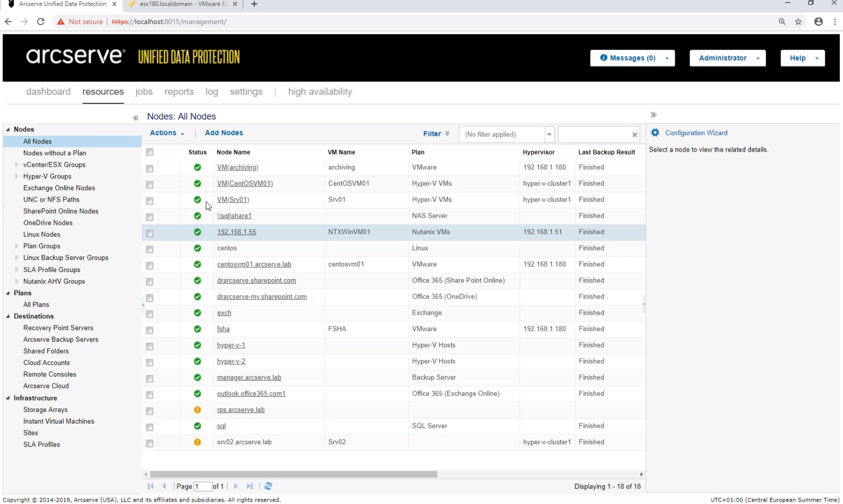
Task: Click the zoom icon in browser address bar
Action: tap(783, 21)
